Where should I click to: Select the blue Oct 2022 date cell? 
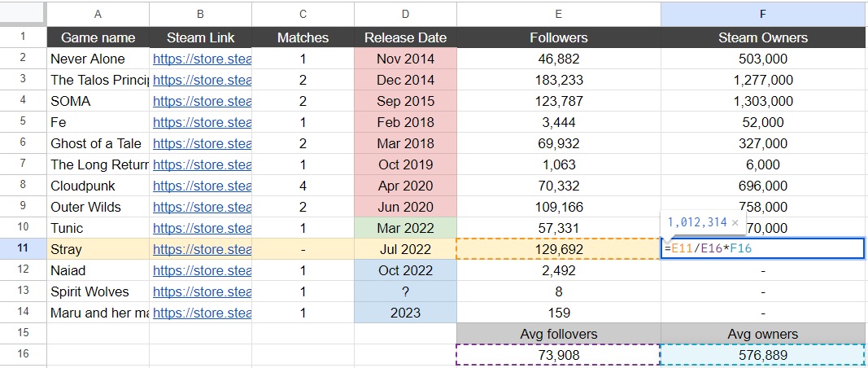tap(405, 270)
